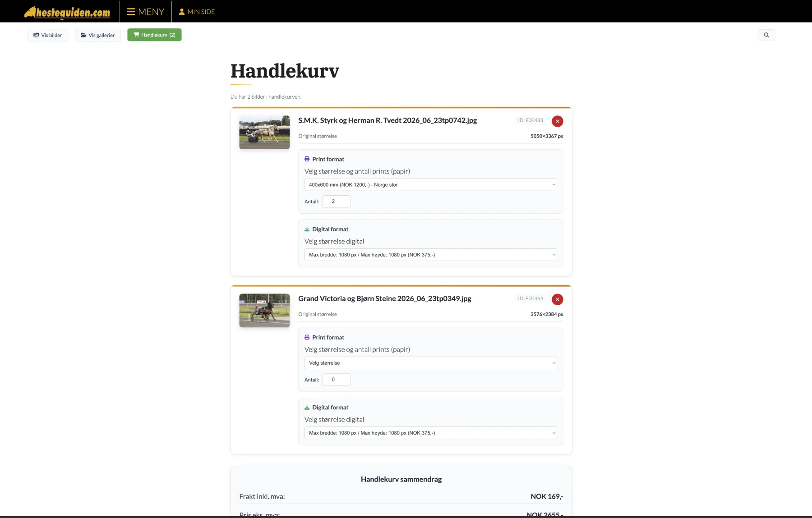The width and height of the screenshot is (812, 518).
Task: Click the ID: 800483 badge
Action: 531,120
